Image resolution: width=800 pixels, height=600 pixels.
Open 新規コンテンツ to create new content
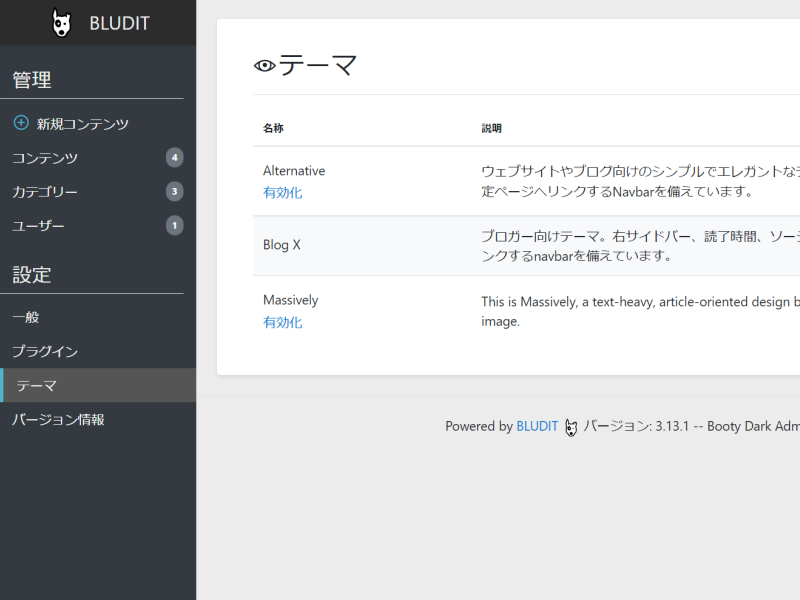83,123
